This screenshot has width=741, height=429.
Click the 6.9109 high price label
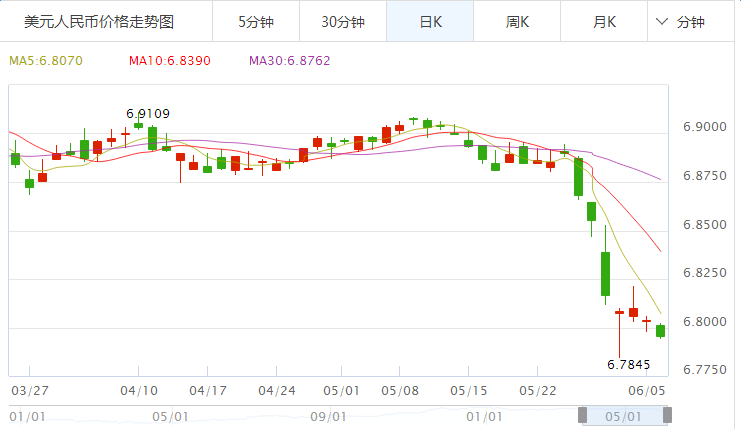point(148,114)
